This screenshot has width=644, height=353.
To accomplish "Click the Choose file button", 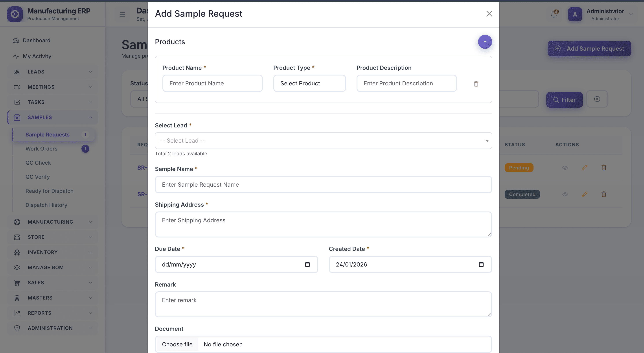I will [177, 344].
